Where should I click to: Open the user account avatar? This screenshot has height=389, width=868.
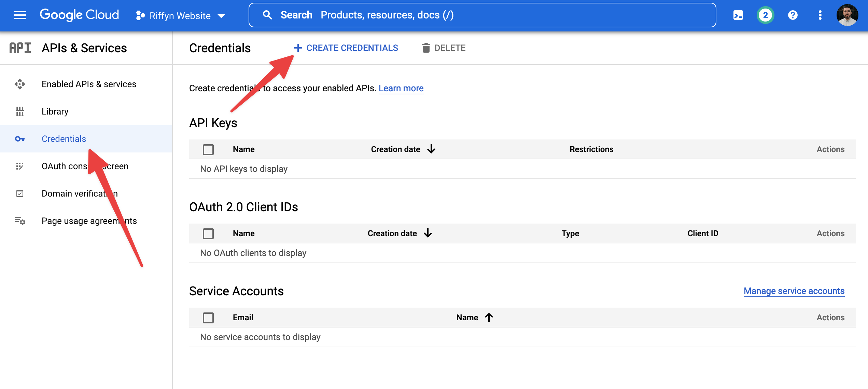pyautogui.click(x=847, y=15)
